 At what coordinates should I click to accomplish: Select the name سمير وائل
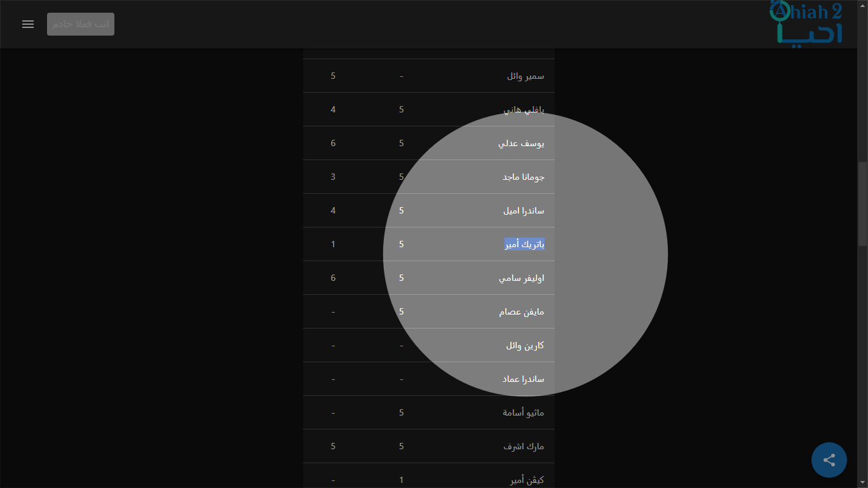tap(526, 76)
